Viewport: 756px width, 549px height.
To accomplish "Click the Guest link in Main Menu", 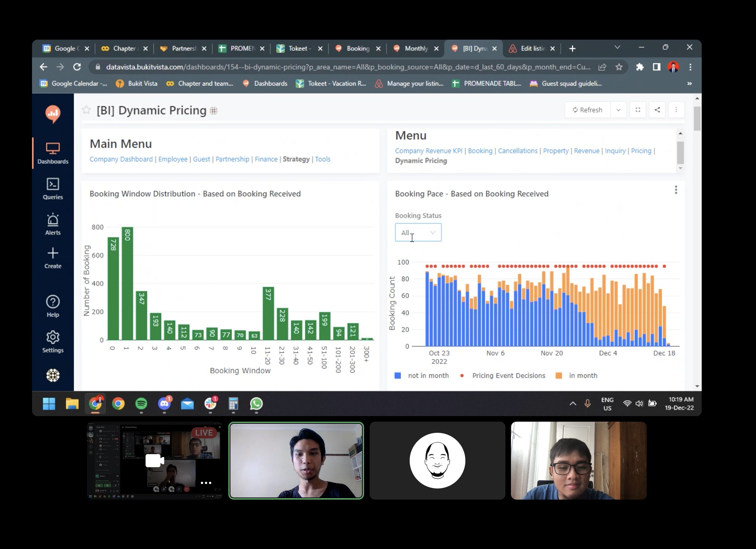I will (x=202, y=159).
